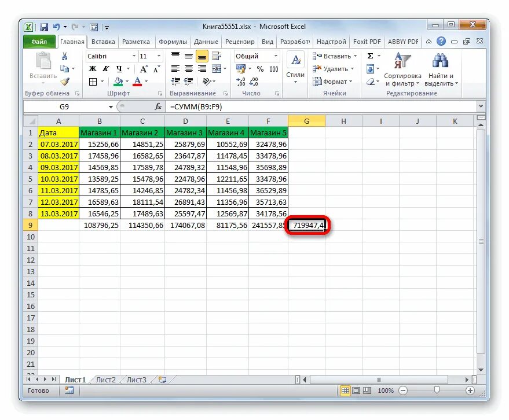
Task: Open Число group dialog launcher
Action: point(277,93)
